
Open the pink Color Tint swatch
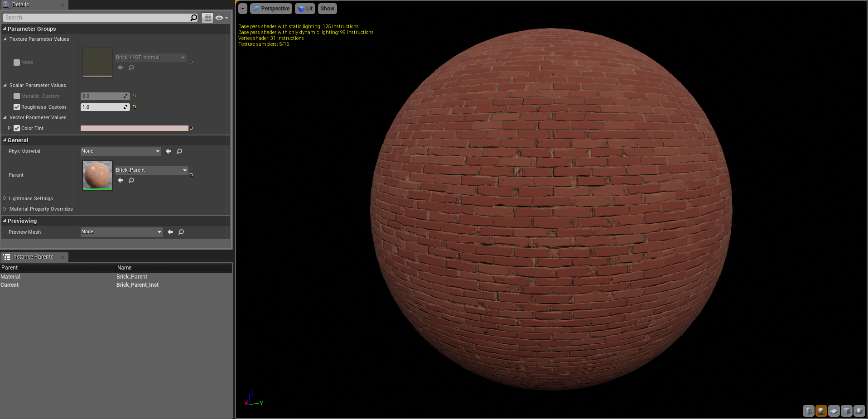click(134, 128)
